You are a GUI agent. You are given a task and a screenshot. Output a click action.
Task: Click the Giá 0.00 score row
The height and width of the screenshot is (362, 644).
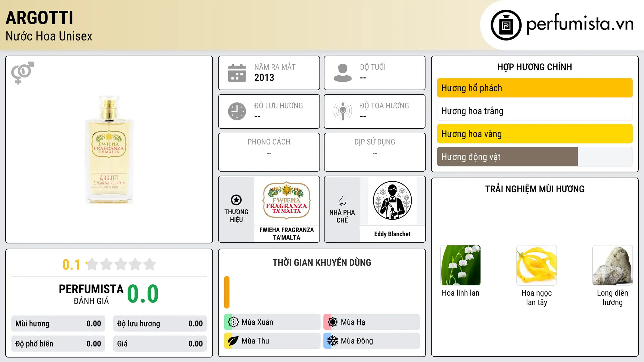pyautogui.click(x=160, y=344)
